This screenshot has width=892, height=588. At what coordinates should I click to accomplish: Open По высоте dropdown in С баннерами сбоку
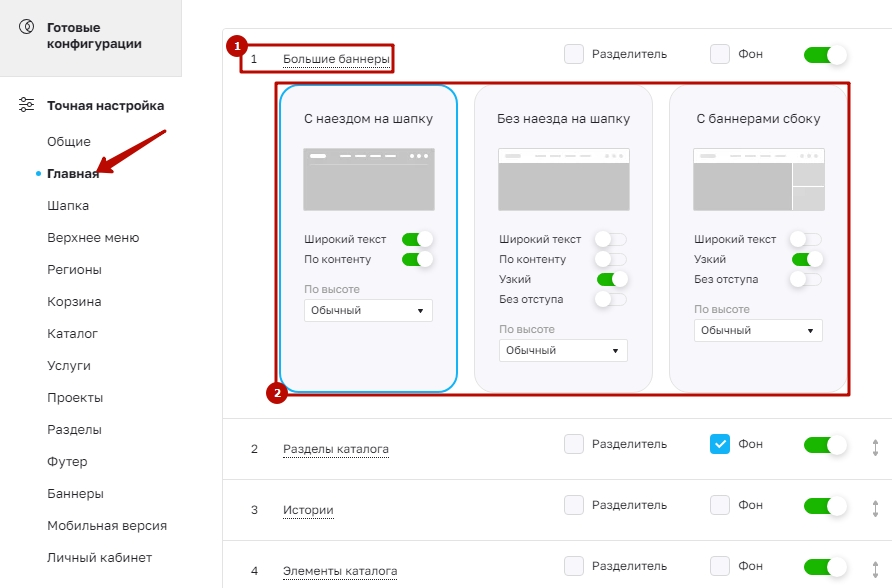click(x=758, y=330)
